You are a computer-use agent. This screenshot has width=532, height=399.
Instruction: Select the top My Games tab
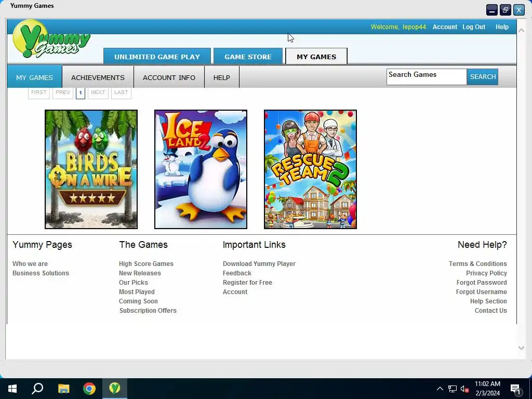coord(316,56)
